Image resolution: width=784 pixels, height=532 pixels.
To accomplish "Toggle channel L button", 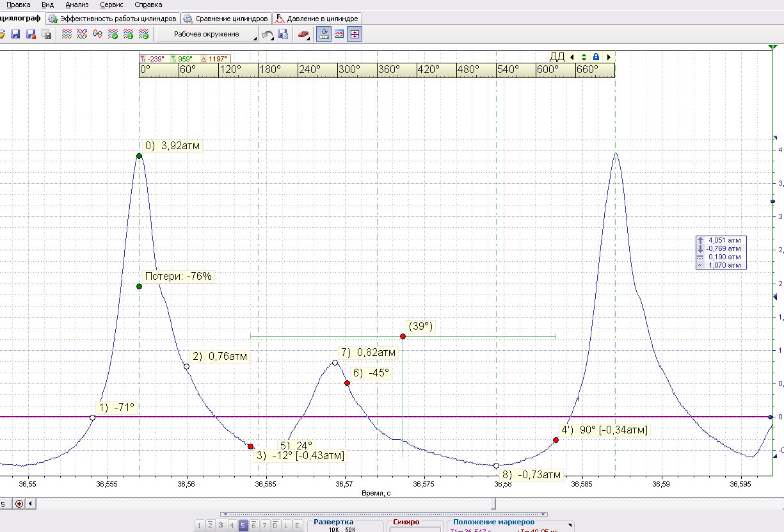I will point(286,526).
